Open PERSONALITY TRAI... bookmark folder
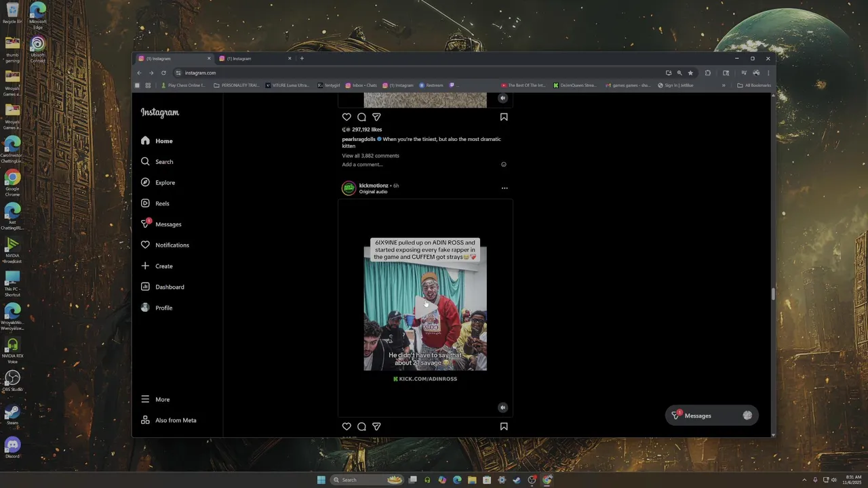 [236, 85]
